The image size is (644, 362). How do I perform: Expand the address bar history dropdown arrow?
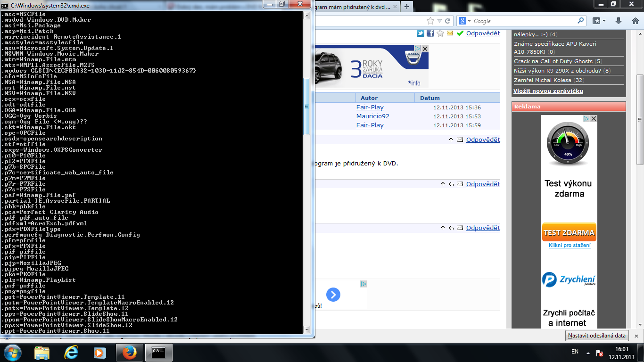[439, 21]
